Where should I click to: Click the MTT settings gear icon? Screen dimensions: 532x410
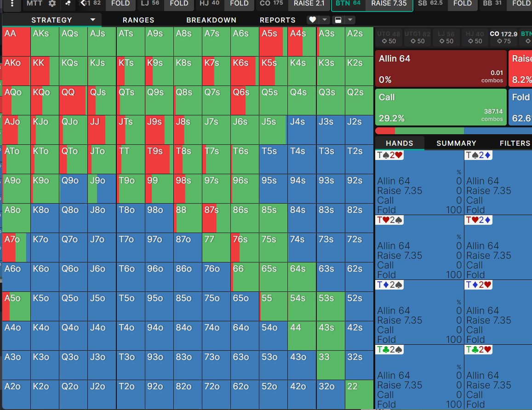point(52,4)
